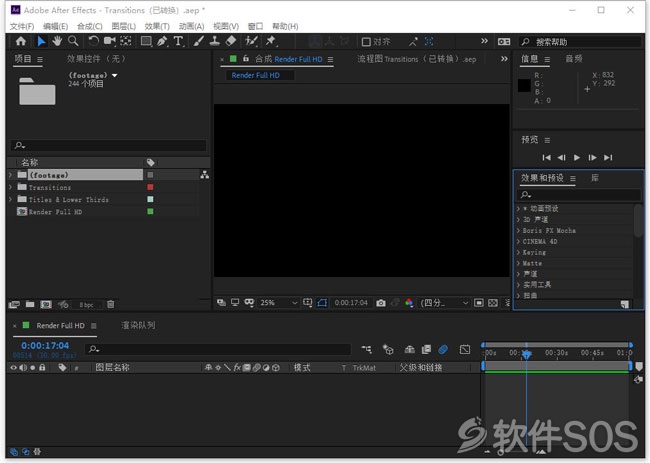This screenshot has height=463, width=650.
Task: Expand hidden toolbar items chevron
Action: pos(484,41)
